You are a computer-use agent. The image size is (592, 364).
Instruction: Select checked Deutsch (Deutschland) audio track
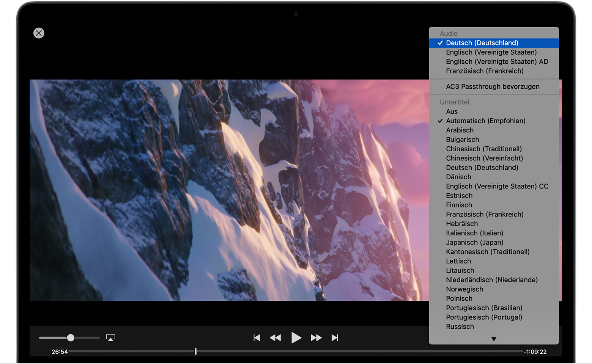click(x=482, y=43)
